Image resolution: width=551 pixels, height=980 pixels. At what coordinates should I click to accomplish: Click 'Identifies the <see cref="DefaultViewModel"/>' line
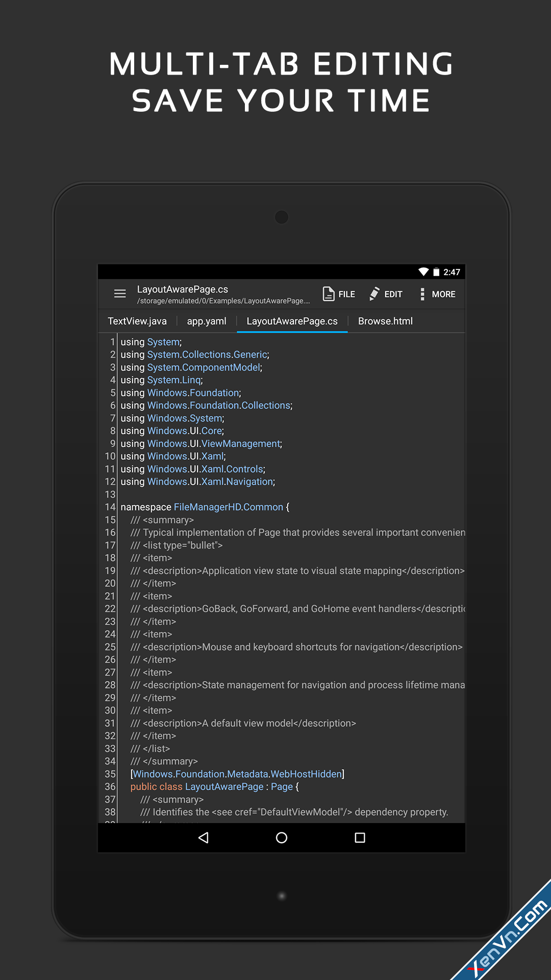[x=294, y=812]
